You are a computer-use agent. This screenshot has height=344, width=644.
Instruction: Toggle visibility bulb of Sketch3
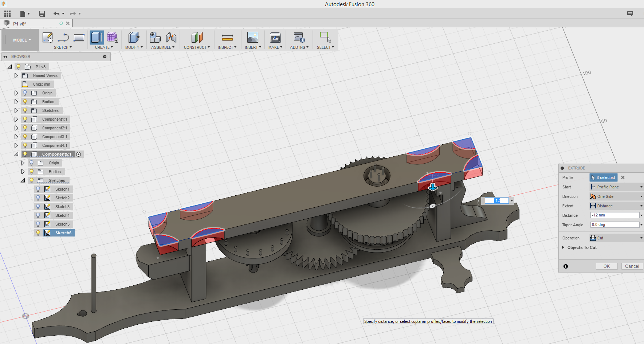click(38, 207)
